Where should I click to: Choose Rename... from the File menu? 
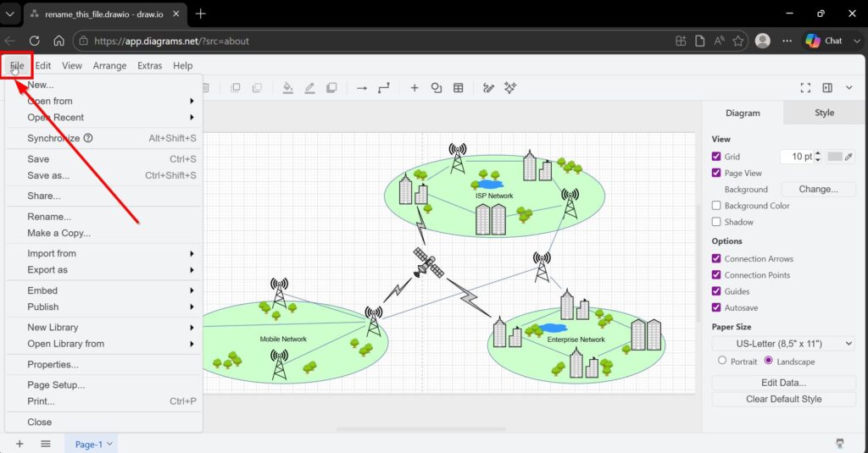click(x=103, y=217)
